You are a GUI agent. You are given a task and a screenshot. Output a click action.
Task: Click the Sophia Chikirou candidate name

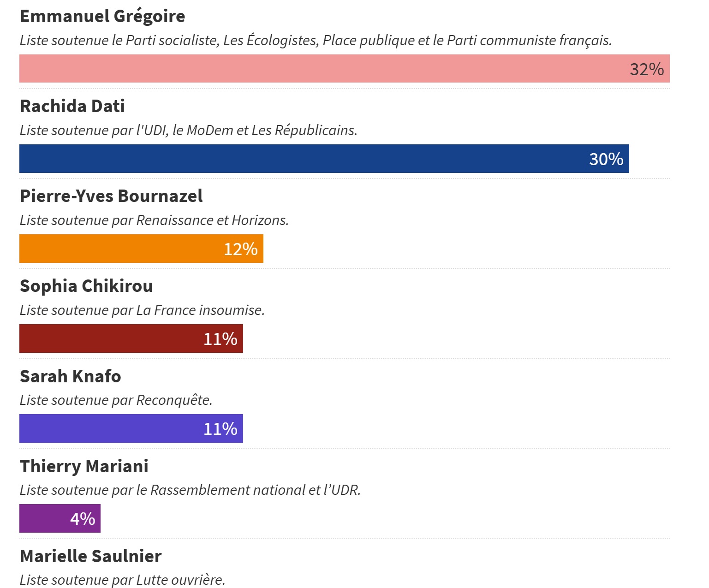[86, 286]
